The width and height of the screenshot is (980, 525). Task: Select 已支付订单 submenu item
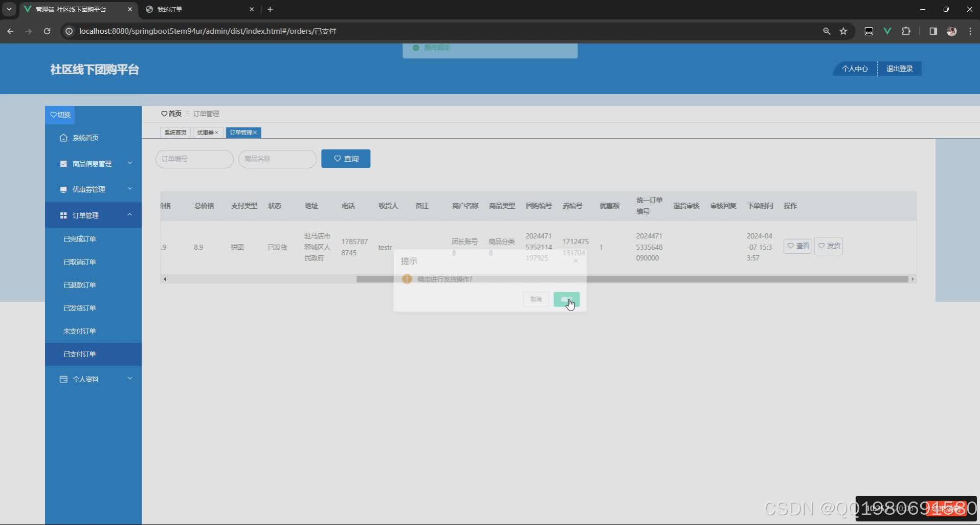pos(93,354)
